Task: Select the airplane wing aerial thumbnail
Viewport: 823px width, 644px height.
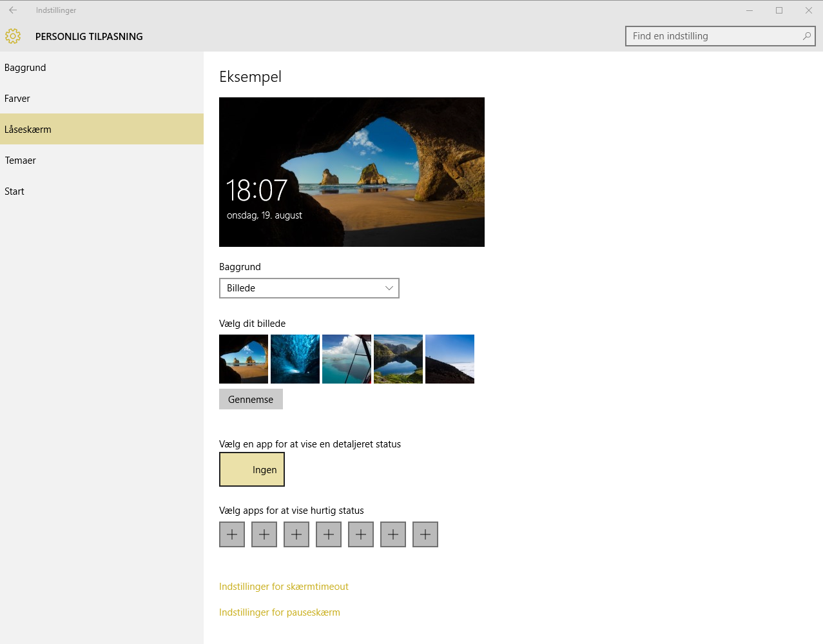Action: 347,359
